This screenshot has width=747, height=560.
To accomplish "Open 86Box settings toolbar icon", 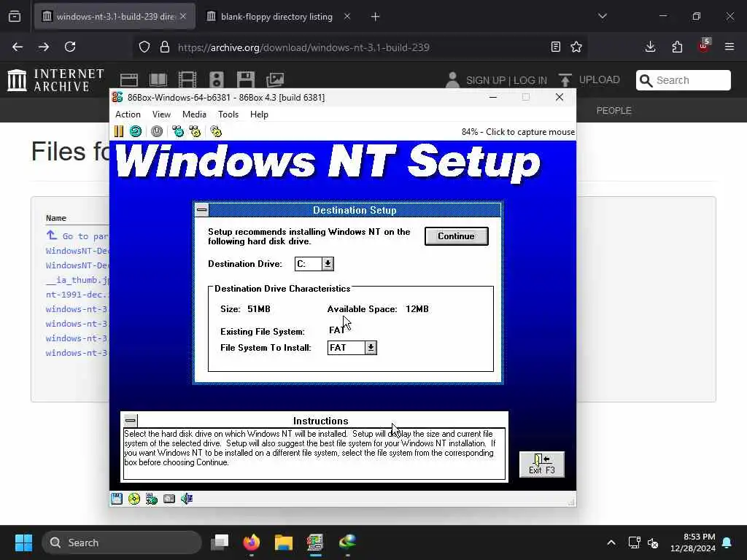I will tap(216, 131).
